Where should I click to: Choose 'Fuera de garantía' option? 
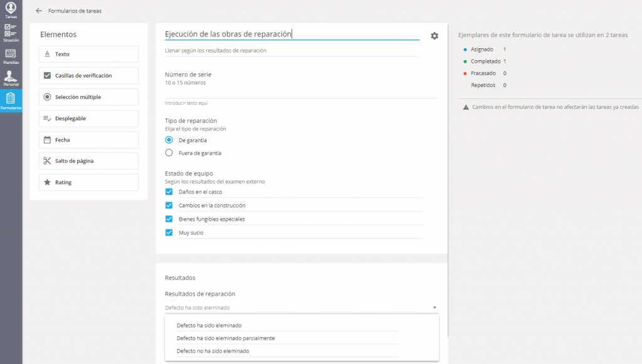pos(169,152)
